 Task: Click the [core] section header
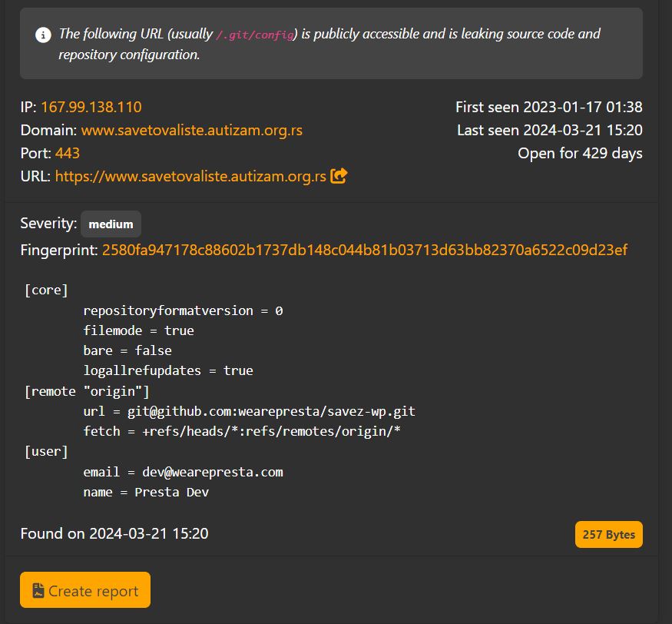[x=46, y=290]
